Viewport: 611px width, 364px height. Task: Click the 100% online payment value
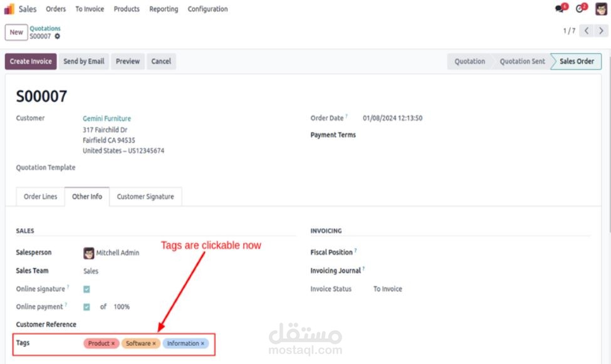coord(122,307)
